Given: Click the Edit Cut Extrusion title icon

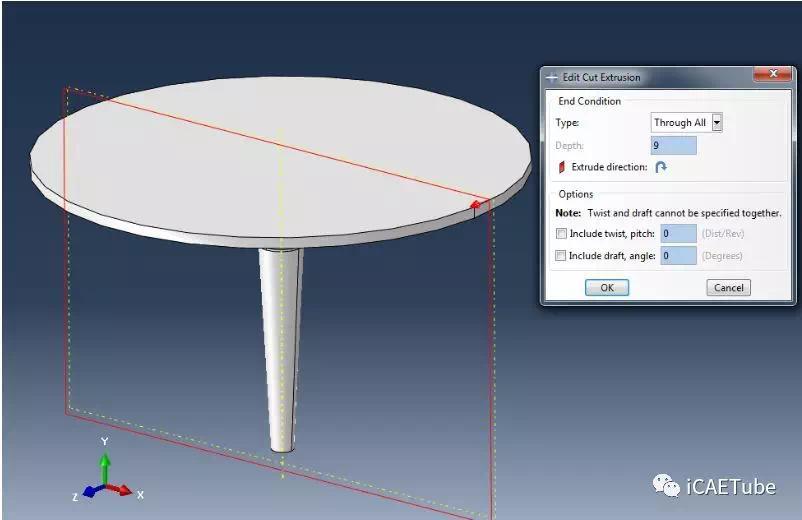Looking at the screenshot, I should click(x=552, y=78).
